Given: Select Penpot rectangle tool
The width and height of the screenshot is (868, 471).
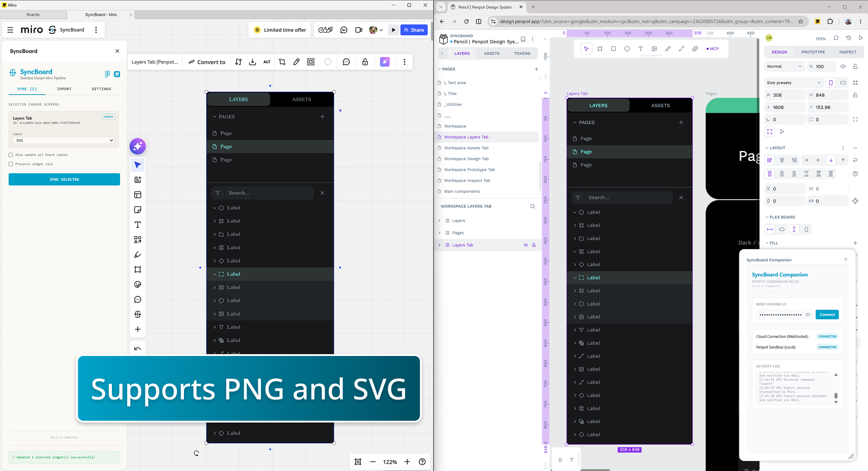Looking at the screenshot, I should [x=613, y=49].
